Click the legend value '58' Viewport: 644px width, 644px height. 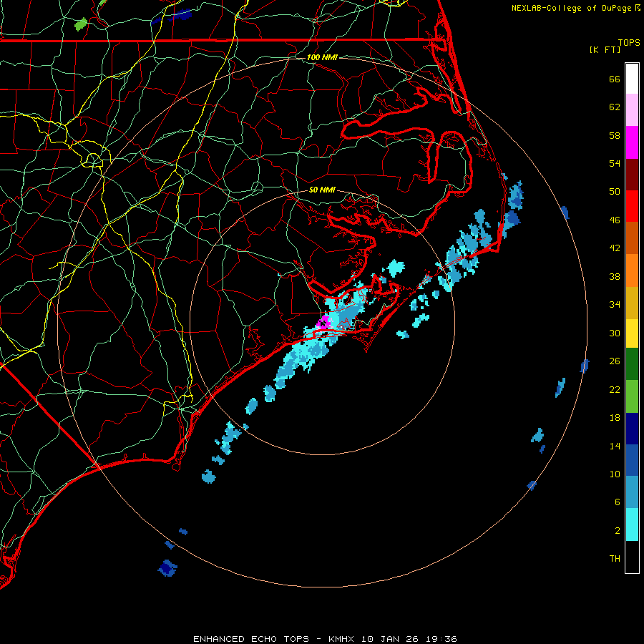[x=615, y=135]
